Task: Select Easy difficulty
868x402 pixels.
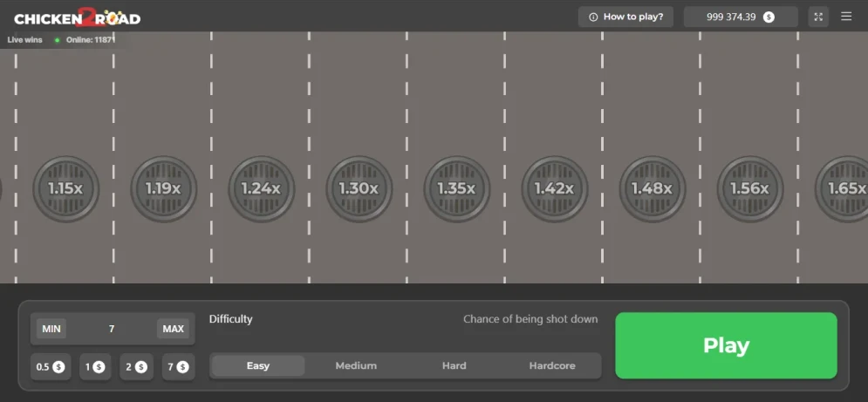Action: pos(258,366)
